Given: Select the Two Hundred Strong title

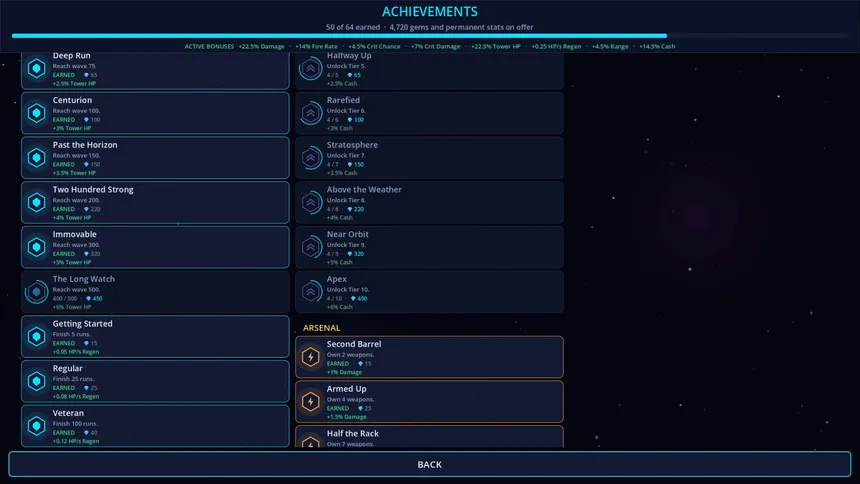Looking at the screenshot, I should (93, 190).
